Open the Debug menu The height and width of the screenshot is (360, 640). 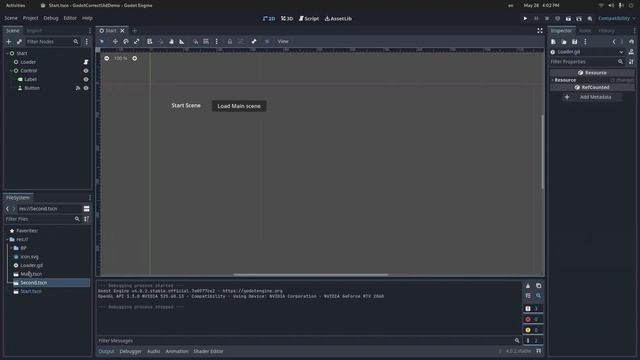[x=51, y=18]
